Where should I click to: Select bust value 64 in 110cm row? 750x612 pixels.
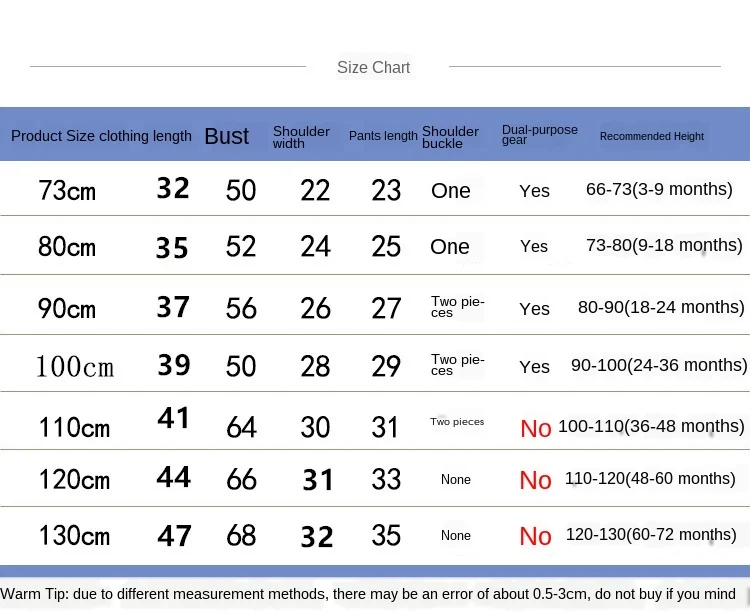241,427
